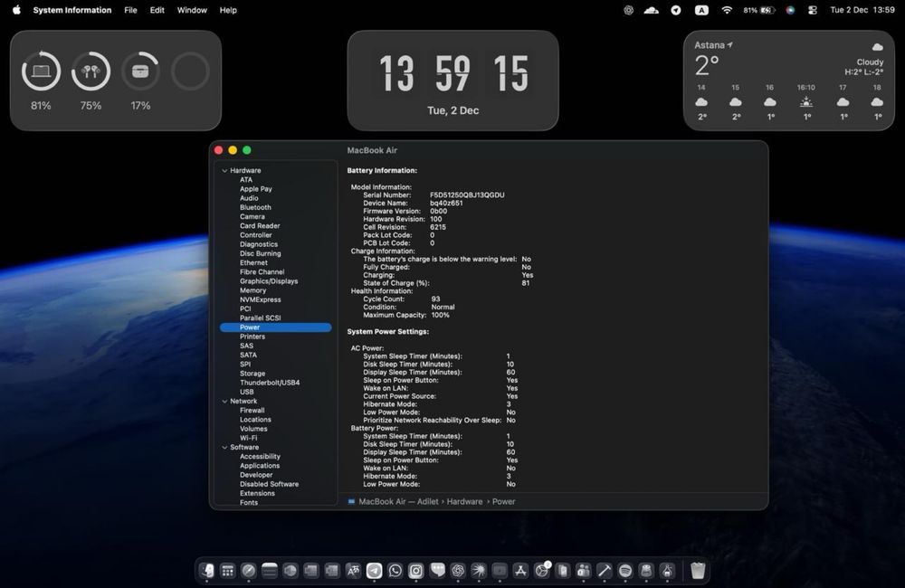
Task: Click Hardware in the bottom path bar
Action: pyautogui.click(x=464, y=501)
